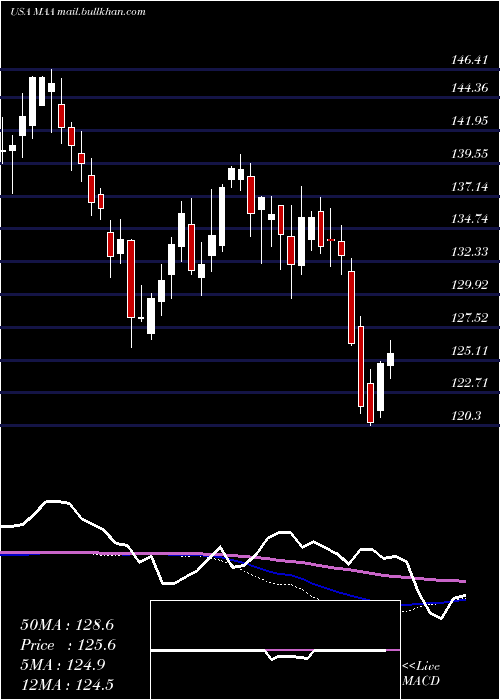Select the 141.95 price level label
Viewport: 500px width, 700px height.
pos(470,121)
